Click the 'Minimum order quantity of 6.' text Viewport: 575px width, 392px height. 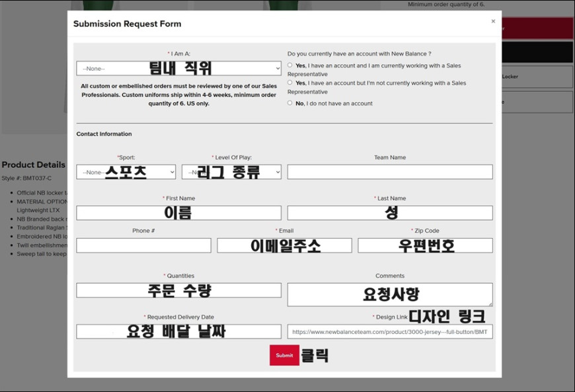tap(446, 5)
